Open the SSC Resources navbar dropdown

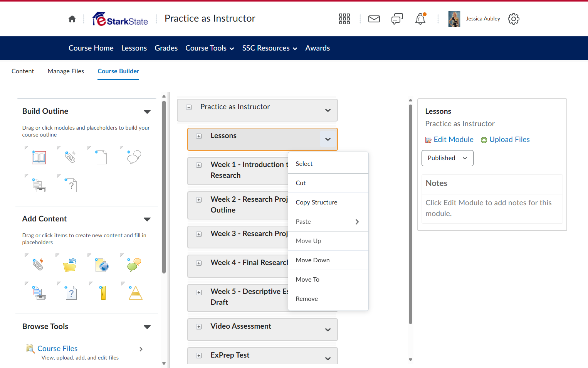coord(270,48)
